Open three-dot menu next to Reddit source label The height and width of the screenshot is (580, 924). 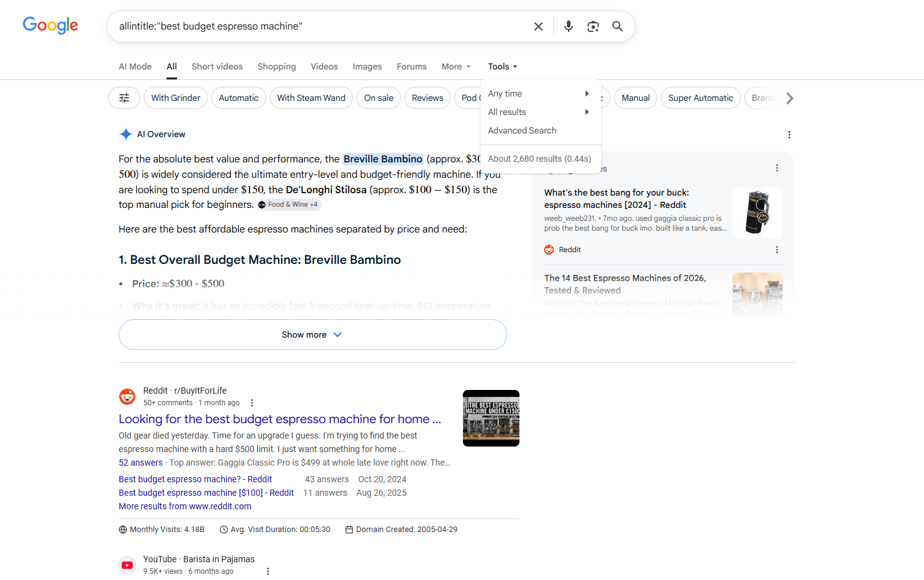[x=777, y=250]
